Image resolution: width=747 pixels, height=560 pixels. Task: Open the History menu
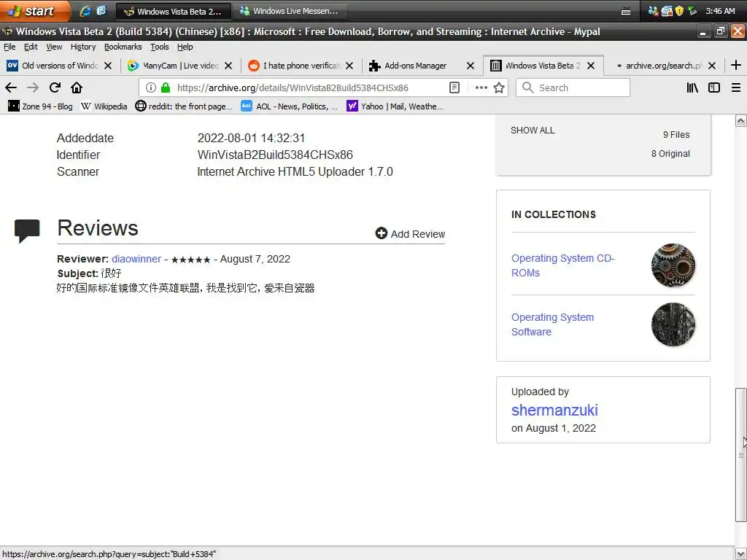[83, 47]
